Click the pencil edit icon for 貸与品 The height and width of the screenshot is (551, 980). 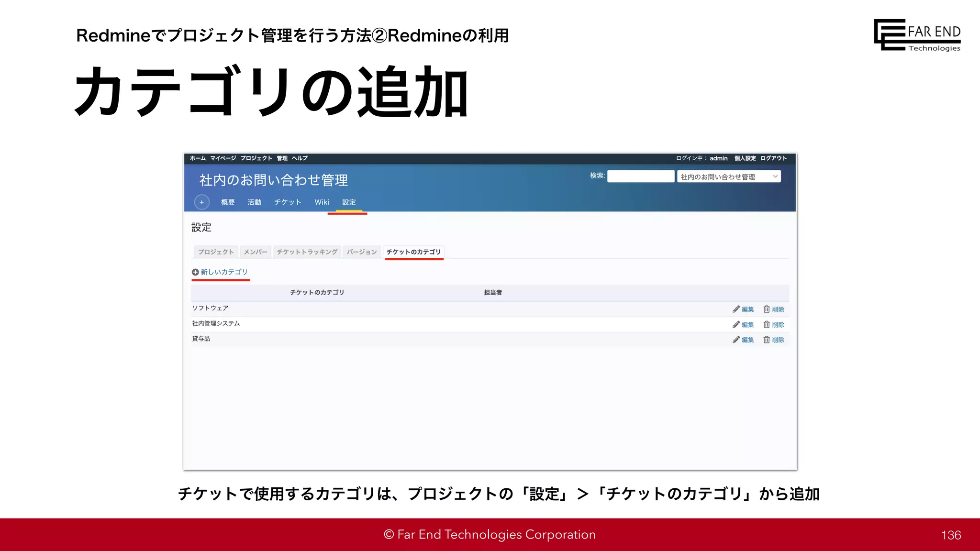click(736, 340)
